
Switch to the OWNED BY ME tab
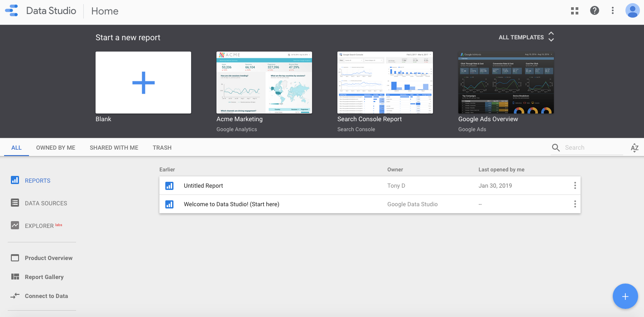56,147
